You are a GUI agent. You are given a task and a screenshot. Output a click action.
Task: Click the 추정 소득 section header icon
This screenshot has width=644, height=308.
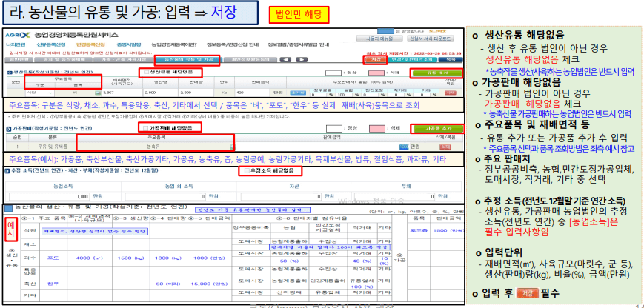coord(6,170)
